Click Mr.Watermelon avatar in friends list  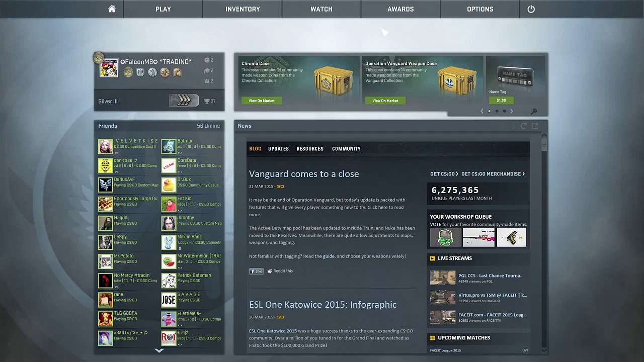point(169,261)
